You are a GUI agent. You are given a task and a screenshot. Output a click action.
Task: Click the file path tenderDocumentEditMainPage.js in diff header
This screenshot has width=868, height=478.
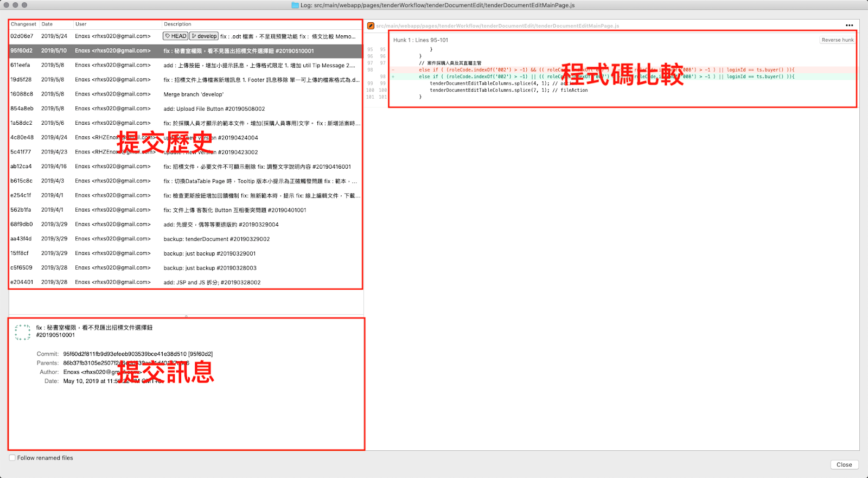point(497,26)
